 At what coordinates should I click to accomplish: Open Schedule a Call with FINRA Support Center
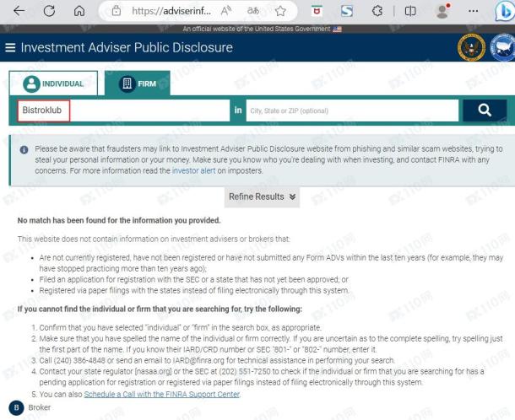point(162,394)
